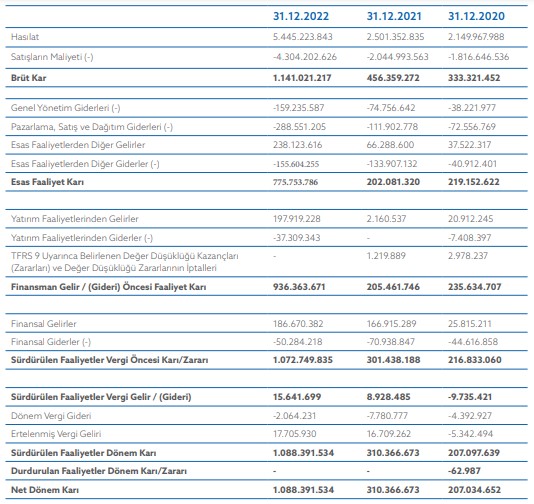Image resolution: width=534 pixels, height=504 pixels.
Task: Click Hasılat 2022 value 5.445.223.843
Action: click(302, 37)
